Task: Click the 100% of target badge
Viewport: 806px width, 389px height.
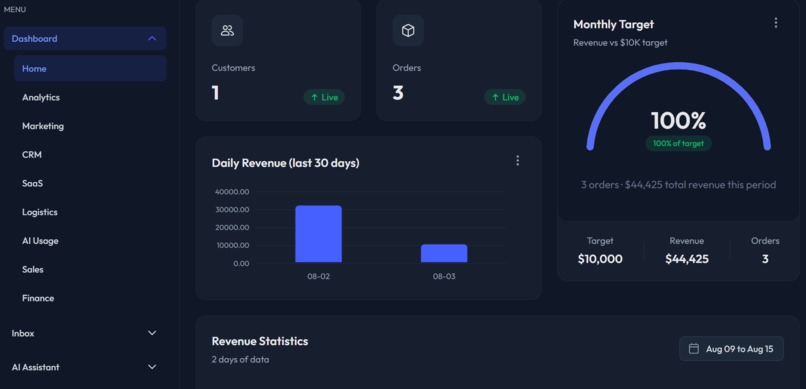Action: tap(679, 143)
